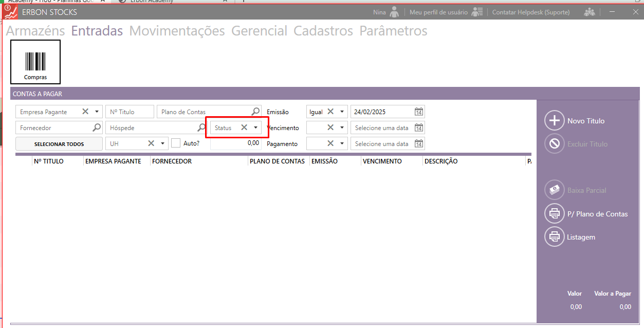Screen dimensions: 644x328
Task: Open Contatar Helpdesk (Suporte) link
Action: pos(530,12)
